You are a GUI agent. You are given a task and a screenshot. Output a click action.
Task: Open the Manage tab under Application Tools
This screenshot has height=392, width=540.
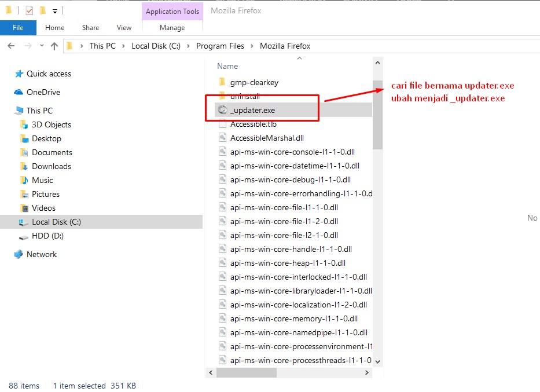pos(172,28)
